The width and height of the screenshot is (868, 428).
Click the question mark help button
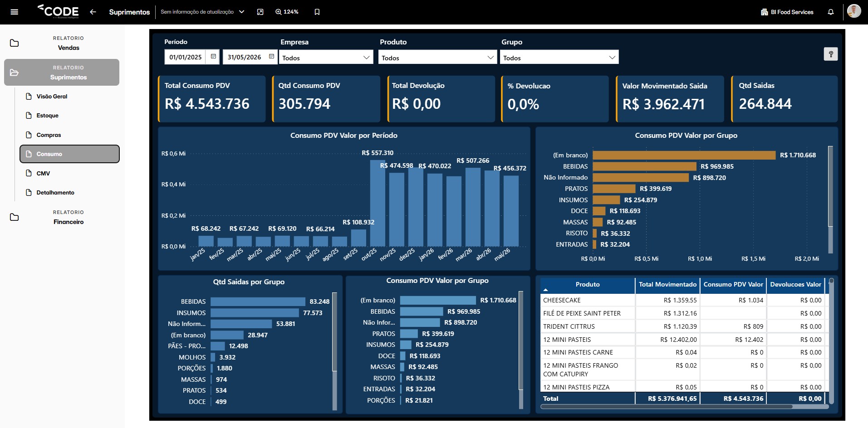(831, 54)
